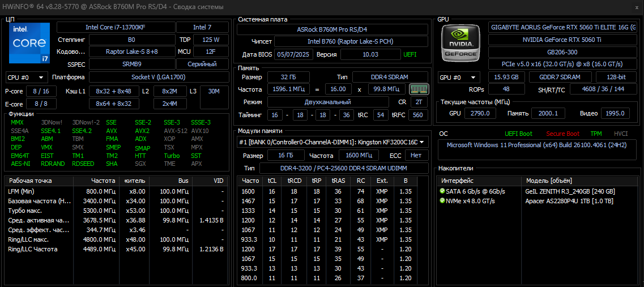
Task: Click the 'Socket V (LGA1700)' platform field
Action: 159,77
